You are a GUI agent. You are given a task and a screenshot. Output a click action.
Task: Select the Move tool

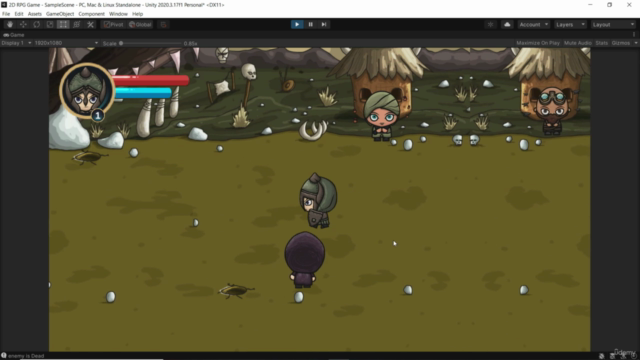pyautogui.click(x=23, y=24)
